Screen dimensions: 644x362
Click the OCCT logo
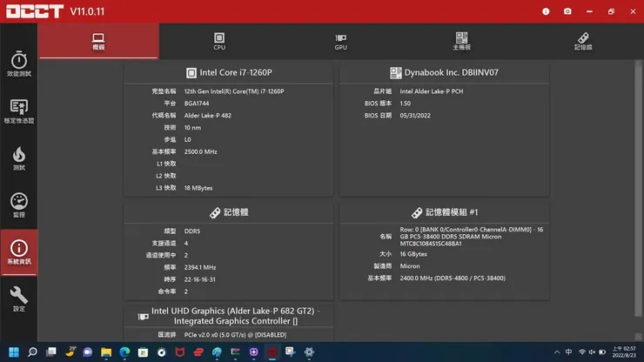click(x=35, y=11)
